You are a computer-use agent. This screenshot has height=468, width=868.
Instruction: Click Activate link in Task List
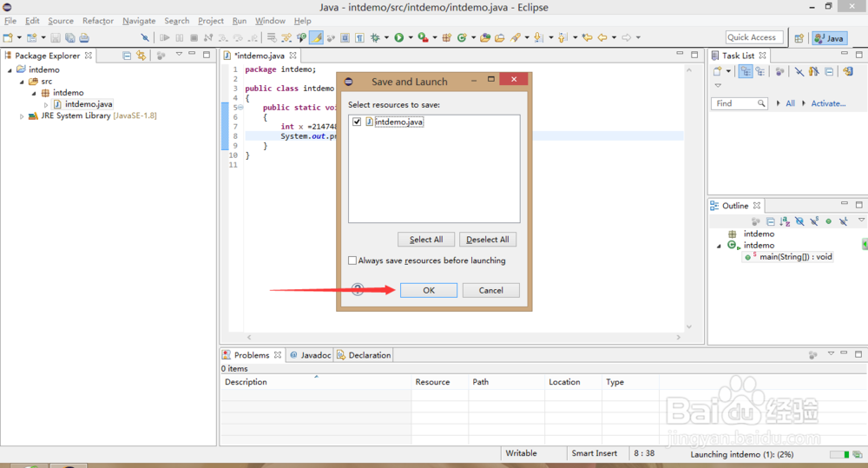click(828, 103)
